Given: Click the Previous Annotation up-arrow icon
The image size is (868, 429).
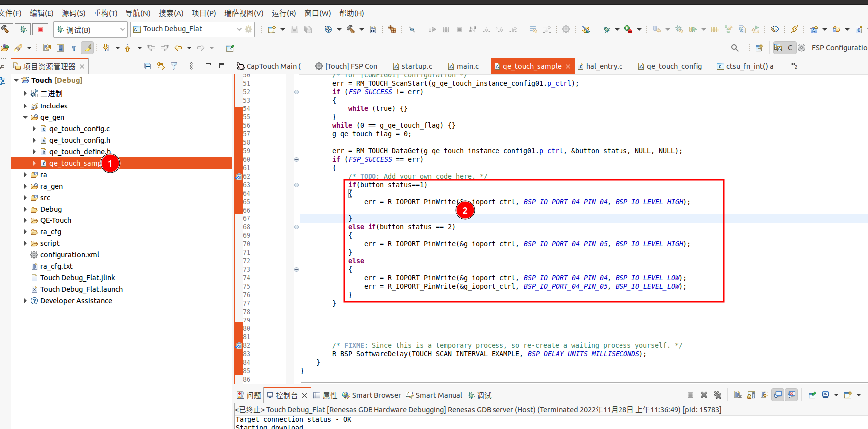Looking at the screenshot, I should click(128, 48).
